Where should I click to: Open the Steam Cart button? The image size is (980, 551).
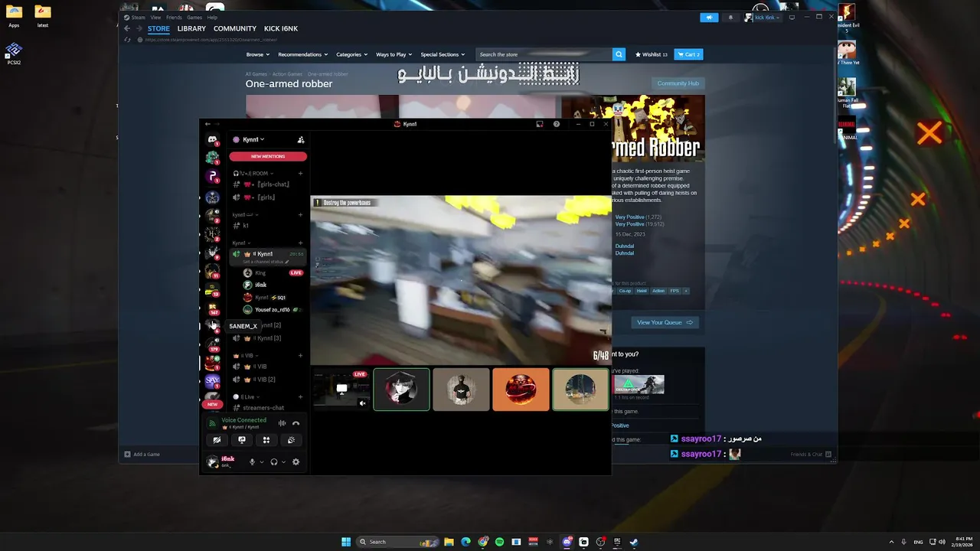click(688, 54)
